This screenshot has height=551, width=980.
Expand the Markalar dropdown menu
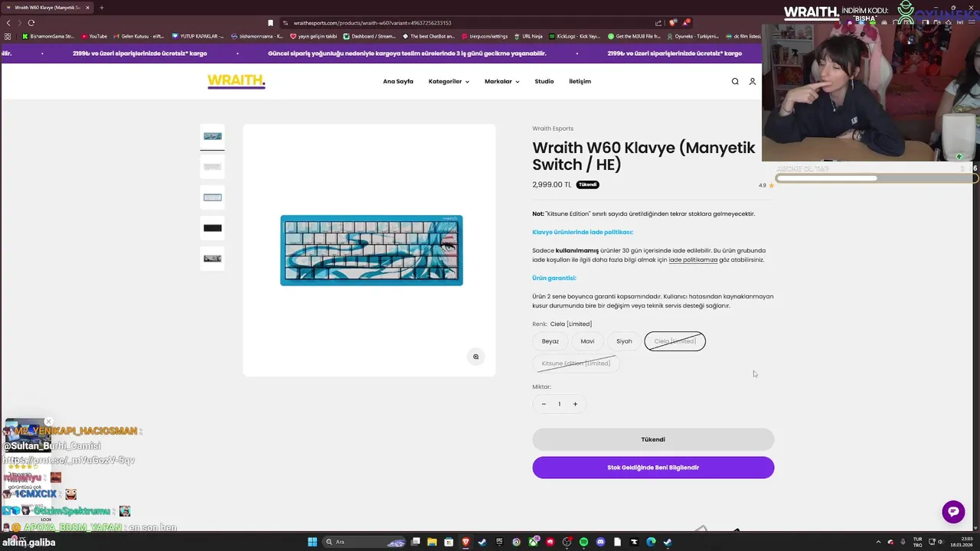(x=501, y=81)
